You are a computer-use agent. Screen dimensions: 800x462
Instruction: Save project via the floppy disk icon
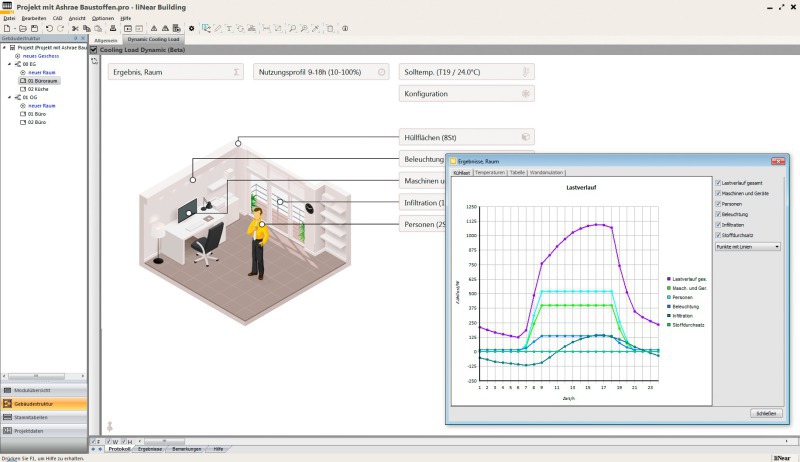click(x=34, y=29)
